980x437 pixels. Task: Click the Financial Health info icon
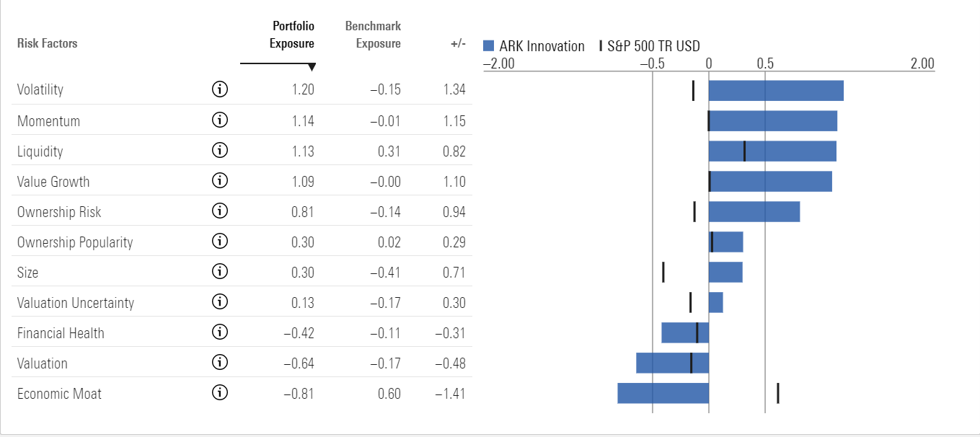tap(220, 332)
